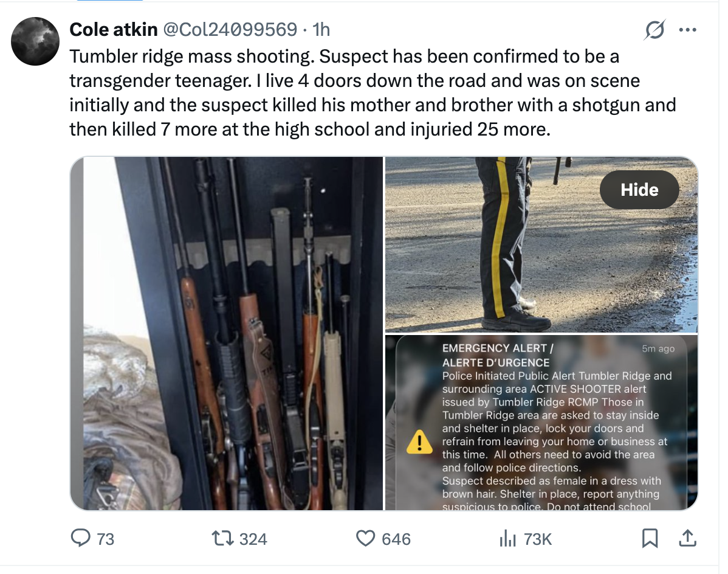Open the gun cabinet rifles photo
The width and height of the screenshot is (728, 574).
tap(227, 333)
